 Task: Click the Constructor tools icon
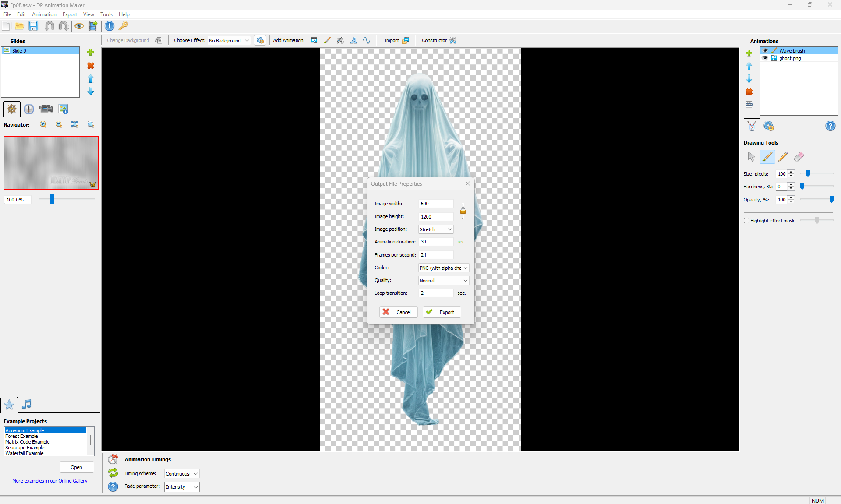point(453,40)
